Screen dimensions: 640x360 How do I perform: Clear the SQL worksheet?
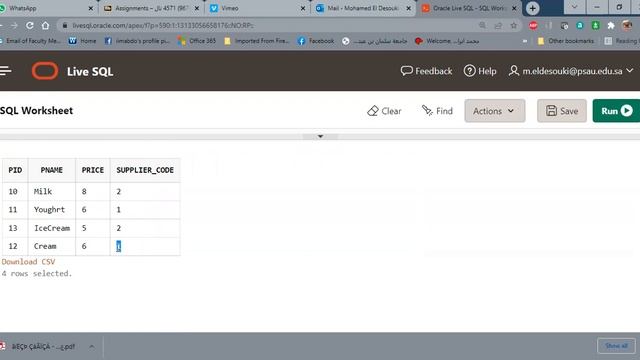384,111
